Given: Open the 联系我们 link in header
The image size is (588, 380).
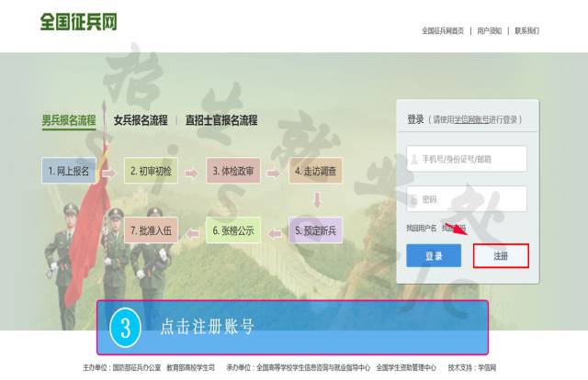Looking at the screenshot, I should click(526, 30).
